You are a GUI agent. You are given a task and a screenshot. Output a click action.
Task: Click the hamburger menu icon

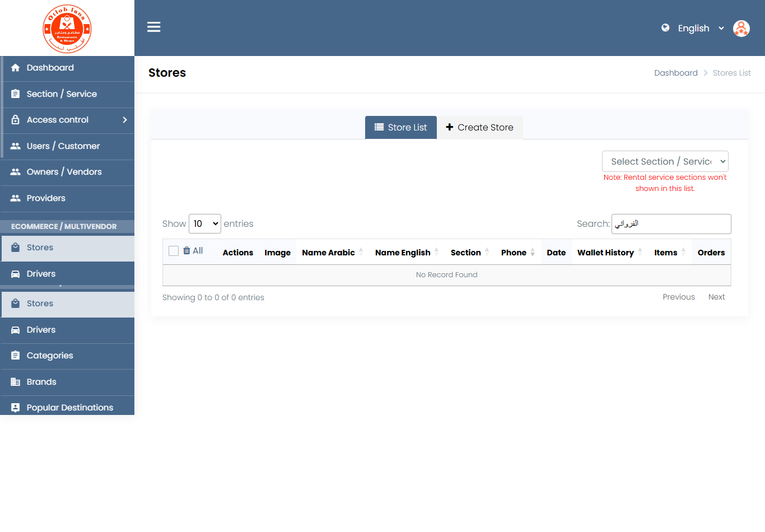(153, 27)
